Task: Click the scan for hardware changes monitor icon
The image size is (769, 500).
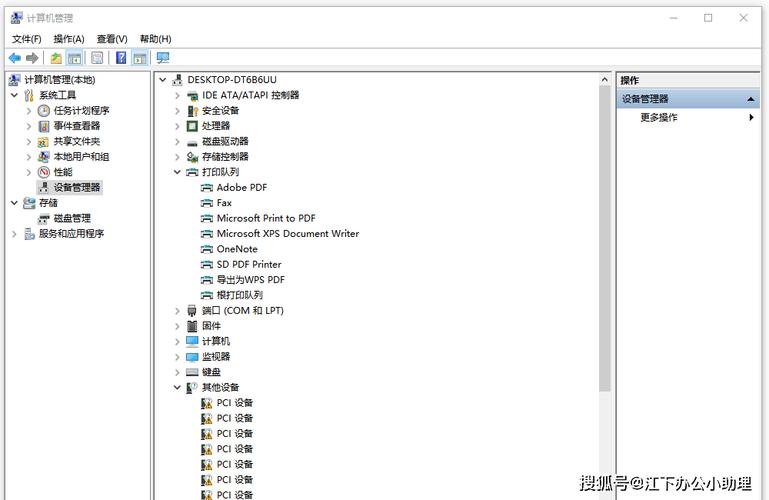Action: (x=163, y=58)
